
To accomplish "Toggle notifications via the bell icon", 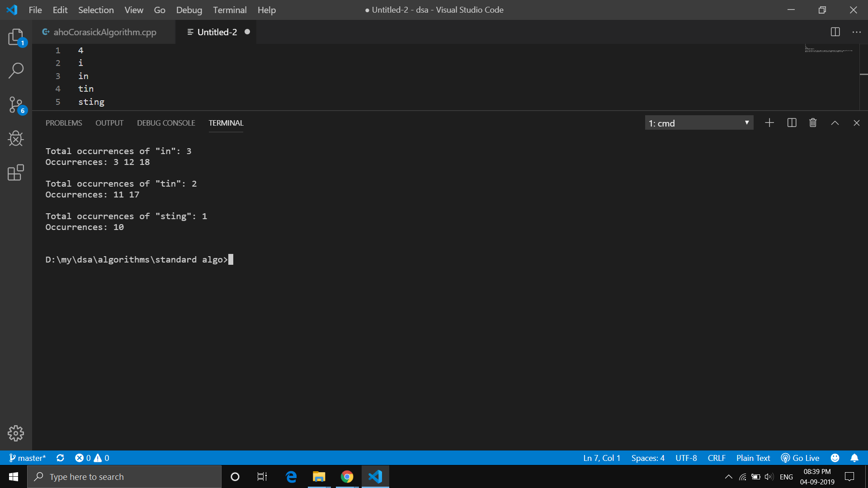I will pos(854,458).
